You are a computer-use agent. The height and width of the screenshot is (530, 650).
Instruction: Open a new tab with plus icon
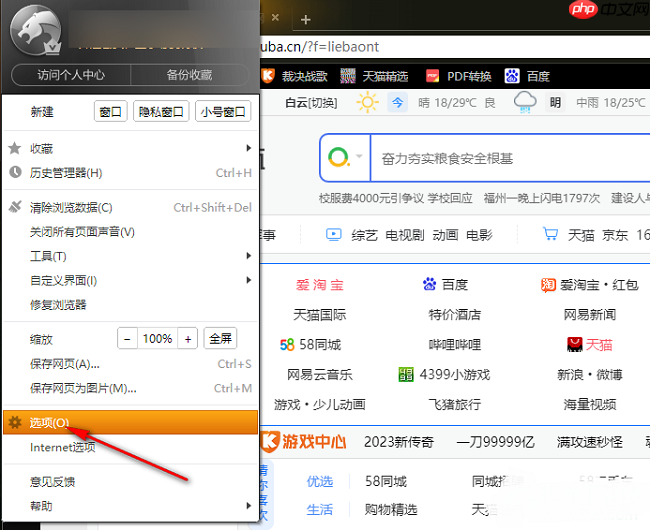click(306, 19)
